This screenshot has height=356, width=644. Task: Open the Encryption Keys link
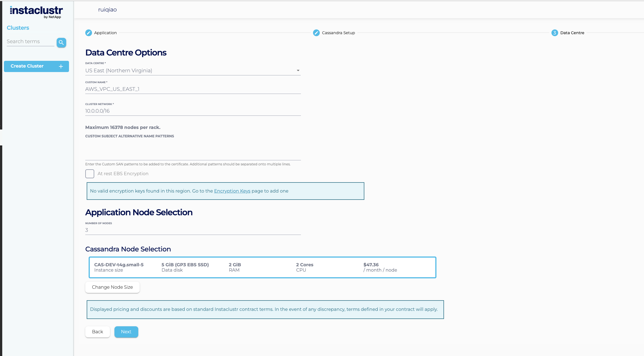tap(232, 191)
